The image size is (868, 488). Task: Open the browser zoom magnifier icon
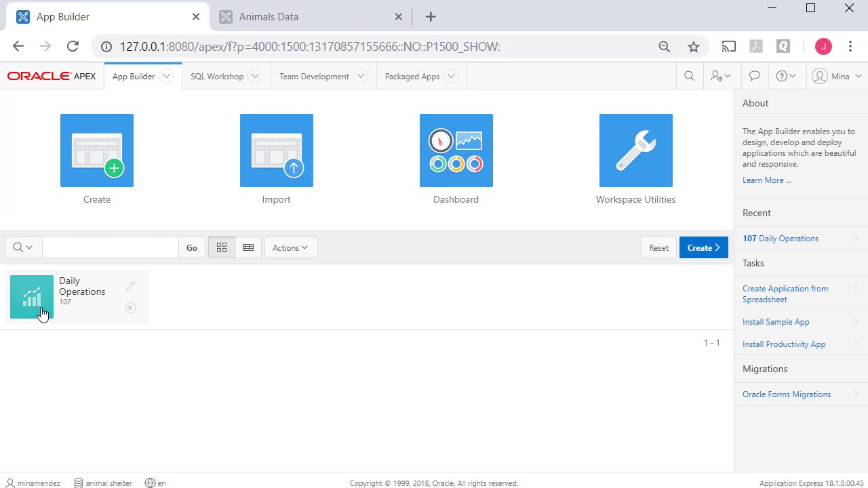point(665,46)
